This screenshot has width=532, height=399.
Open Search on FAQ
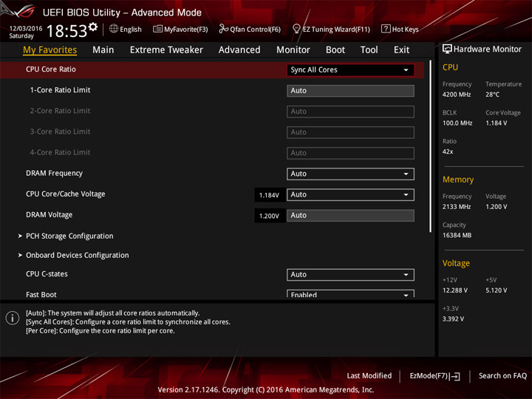click(502, 375)
